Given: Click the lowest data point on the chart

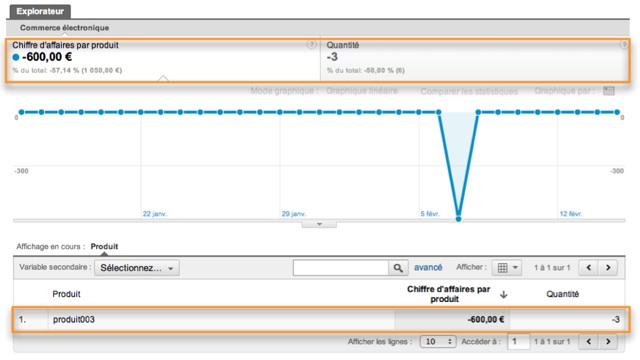Looking at the screenshot, I should pos(458,219).
